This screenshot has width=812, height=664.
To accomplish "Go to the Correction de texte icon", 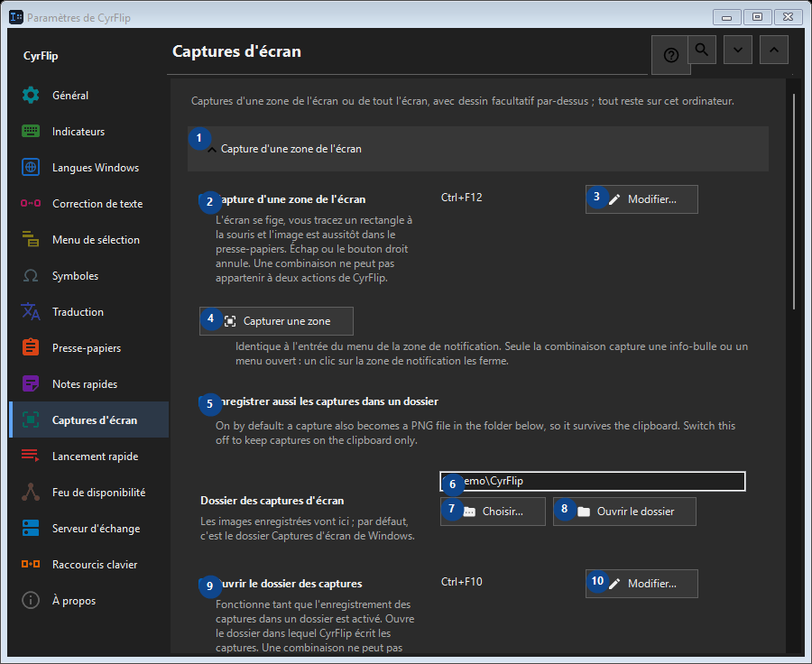I will coord(31,204).
